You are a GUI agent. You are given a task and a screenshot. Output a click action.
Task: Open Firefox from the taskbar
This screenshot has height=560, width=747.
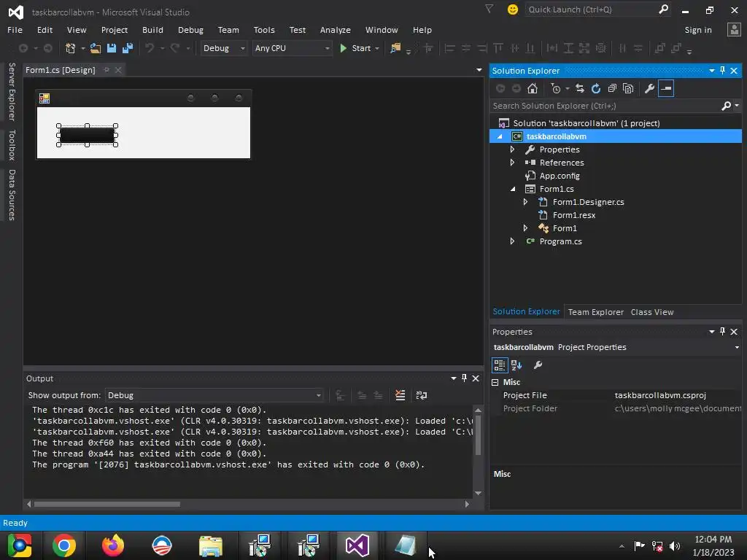tap(113, 545)
